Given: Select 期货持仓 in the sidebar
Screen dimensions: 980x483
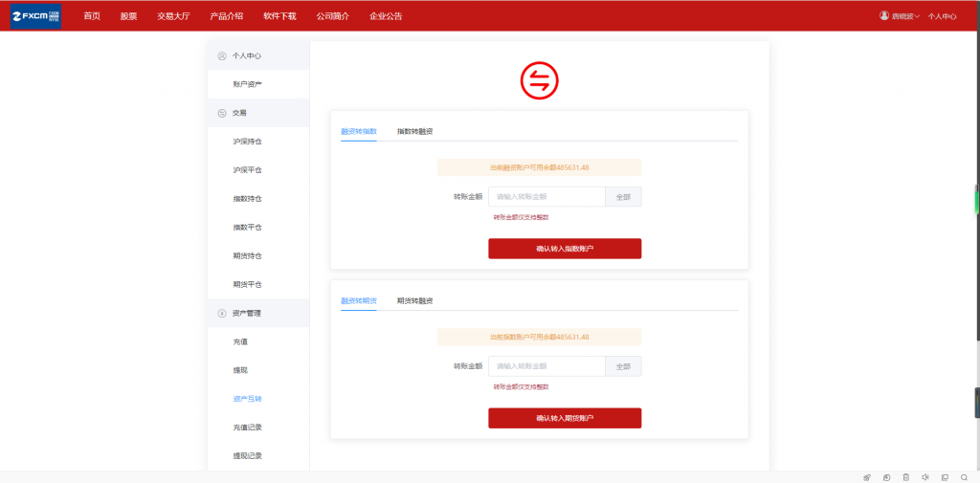Looking at the screenshot, I should click(x=248, y=255).
